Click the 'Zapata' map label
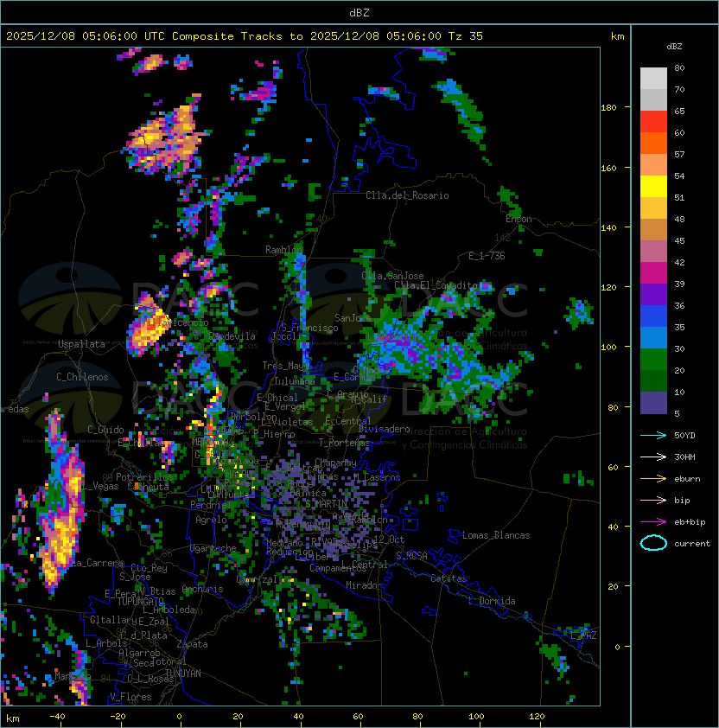The width and height of the screenshot is (719, 728). (192, 644)
